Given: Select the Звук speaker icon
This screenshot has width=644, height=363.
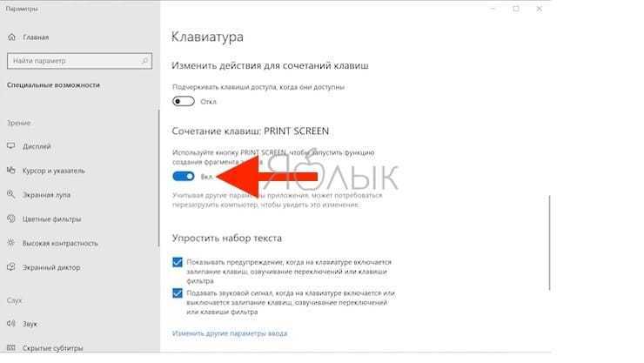Looking at the screenshot, I should (x=11, y=324).
